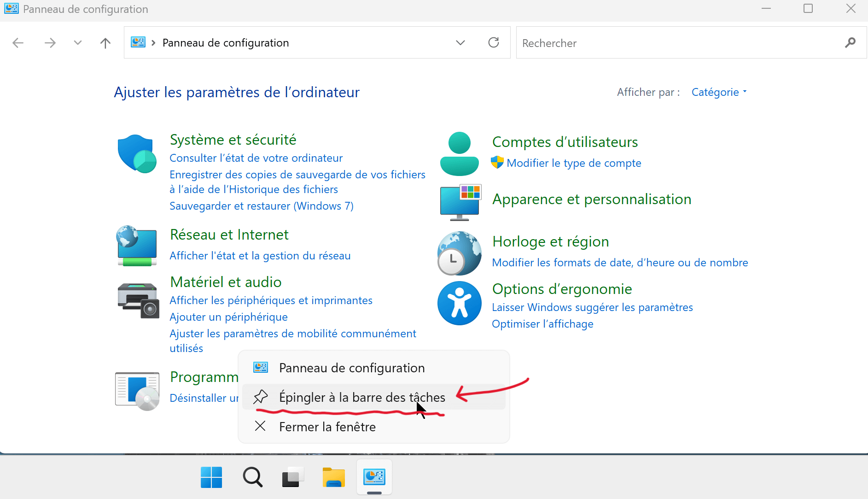The image size is (868, 499).
Task: Open Consulter l'état de votre ordinateur
Action: (256, 158)
